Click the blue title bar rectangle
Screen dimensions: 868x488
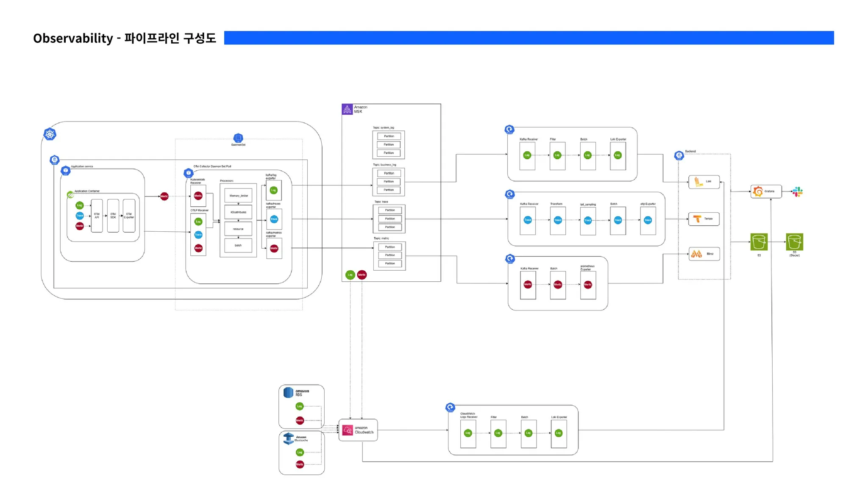coord(529,38)
